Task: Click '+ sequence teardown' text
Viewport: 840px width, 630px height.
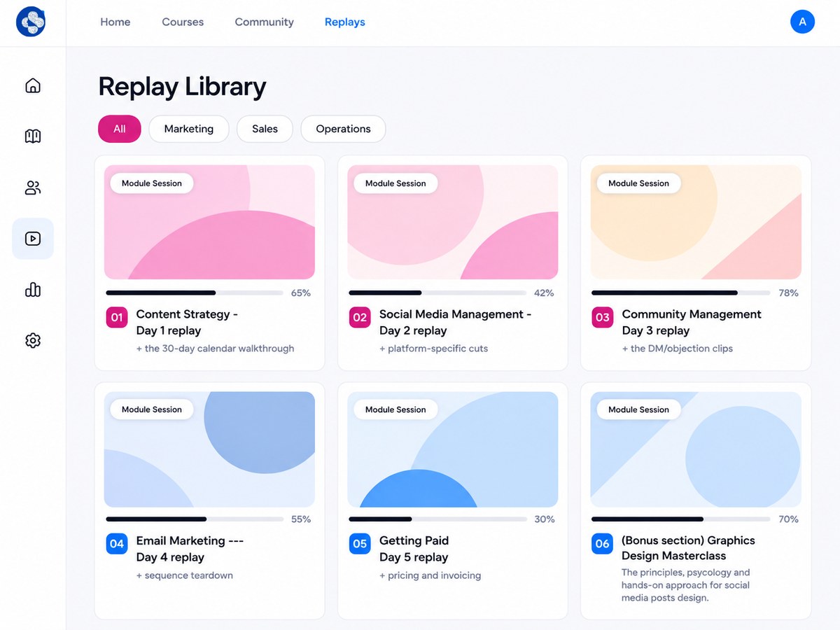Action: click(185, 575)
